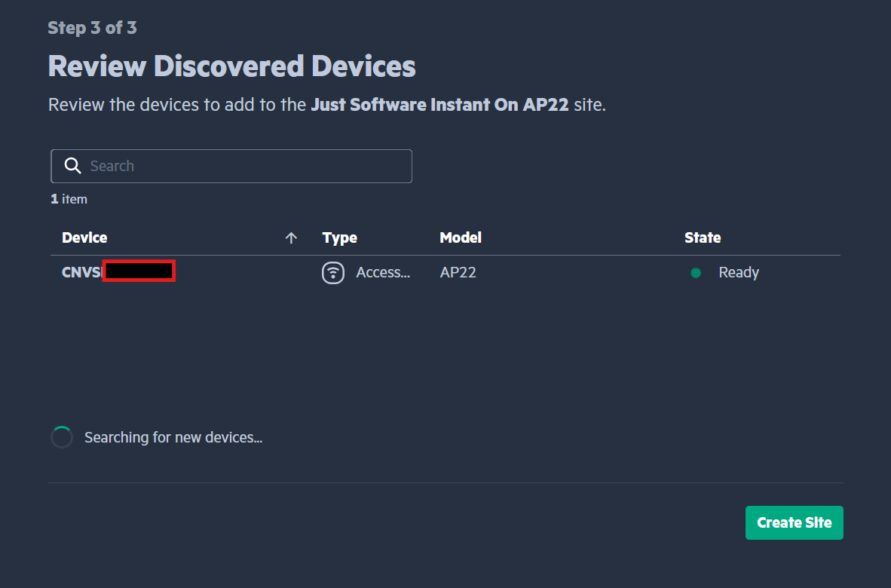
Task: Click the Type column header
Action: pyautogui.click(x=340, y=237)
